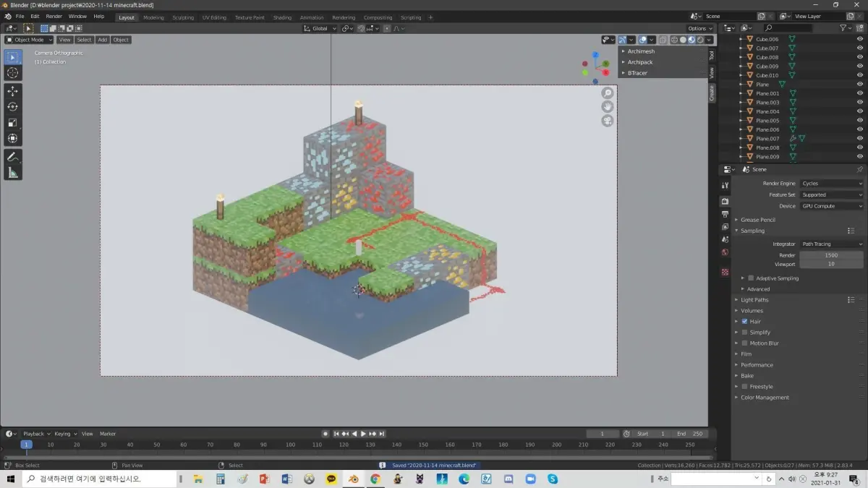The height and width of the screenshot is (488, 868).
Task: Enable the Adaptive Sampling checkbox
Action: (x=751, y=278)
